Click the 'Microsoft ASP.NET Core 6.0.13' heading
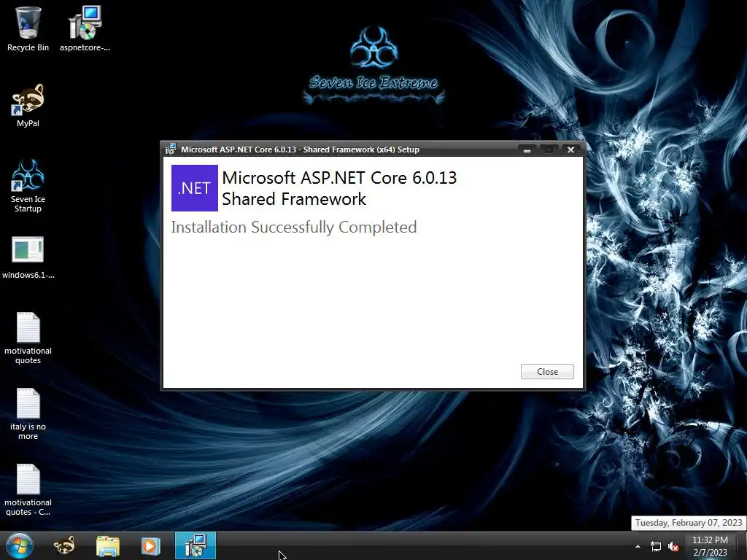Image resolution: width=747 pixels, height=560 pixels. (339, 178)
